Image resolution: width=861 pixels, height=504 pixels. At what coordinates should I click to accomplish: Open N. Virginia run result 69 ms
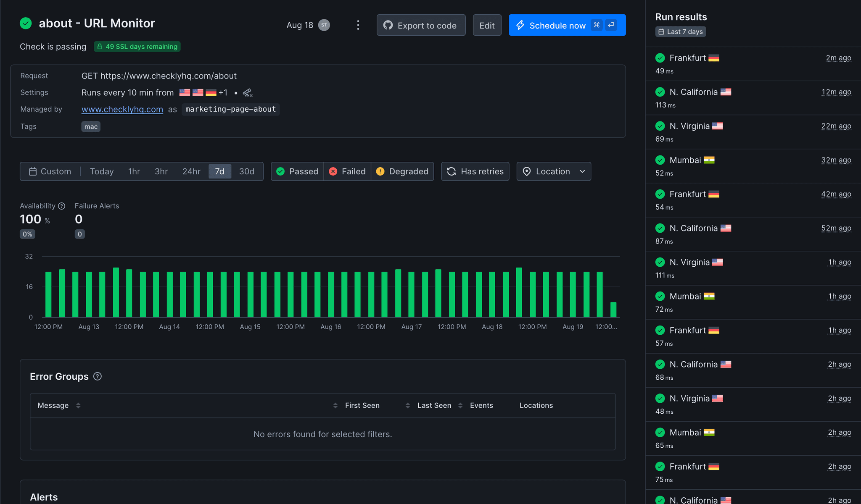tap(753, 132)
